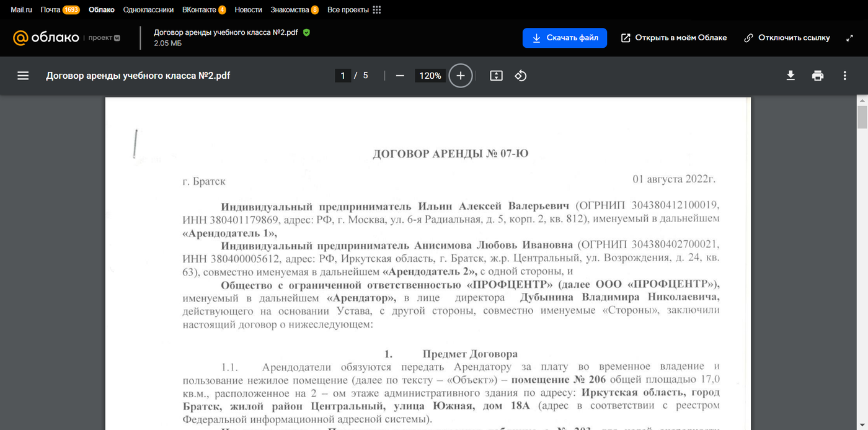Click Открыть в моём Облаке
Screen dimensions: 868x430
click(673, 38)
